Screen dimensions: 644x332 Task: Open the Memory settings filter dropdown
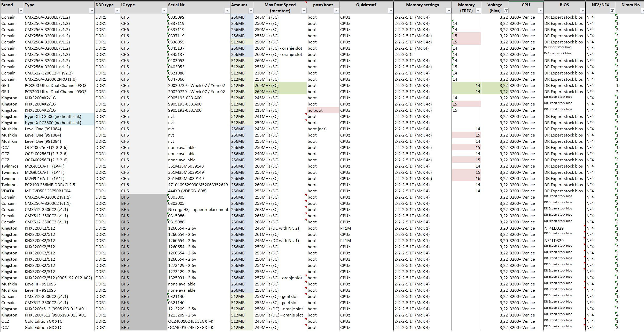click(448, 11)
